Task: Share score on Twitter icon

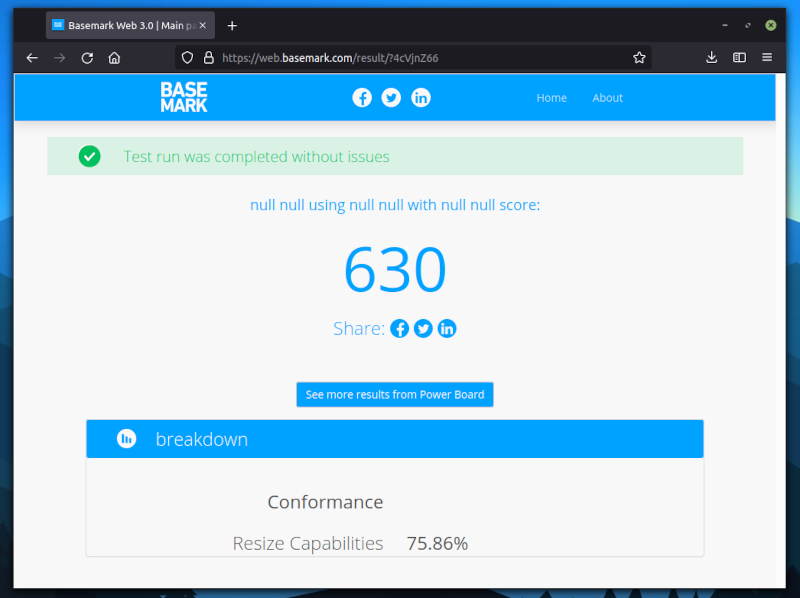Action: coord(423,329)
